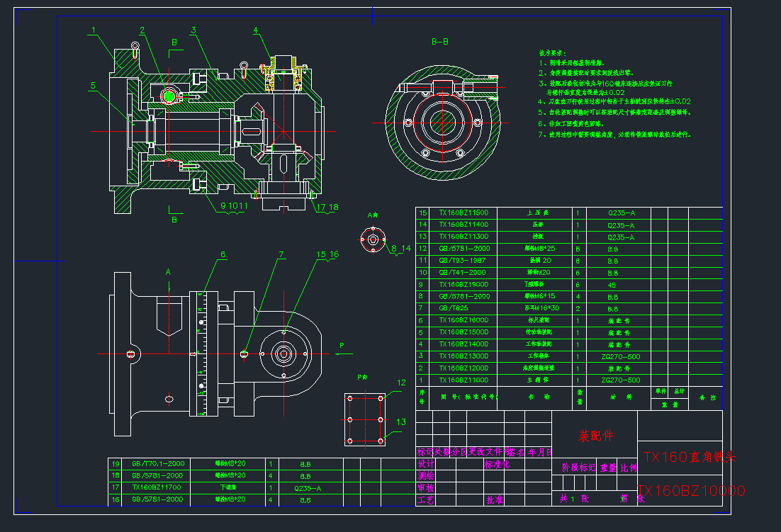The image size is (781, 532).
Task: Select balloon label 4 at top view
Action: coord(256,30)
